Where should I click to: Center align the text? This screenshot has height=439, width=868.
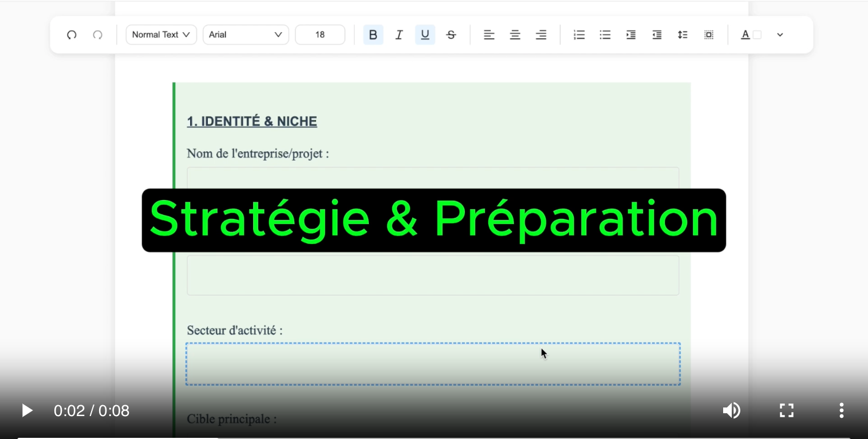[515, 35]
